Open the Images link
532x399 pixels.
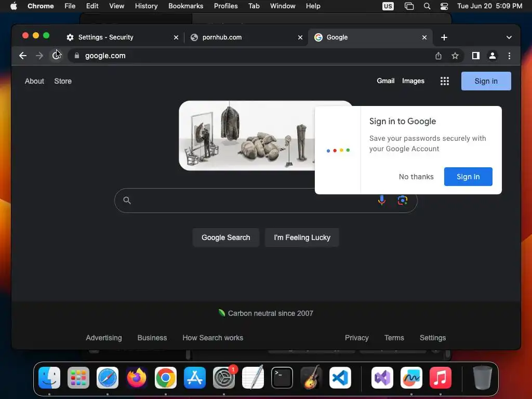pyautogui.click(x=413, y=81)
